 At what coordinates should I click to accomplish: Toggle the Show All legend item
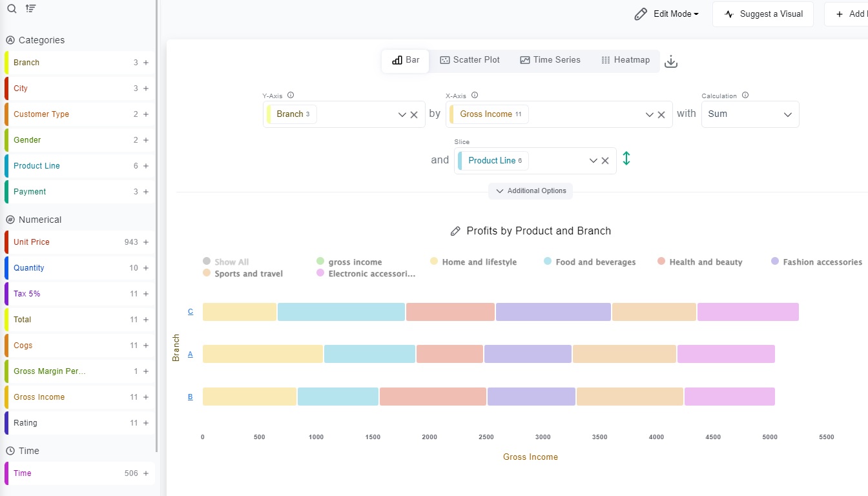click(225, 262)
